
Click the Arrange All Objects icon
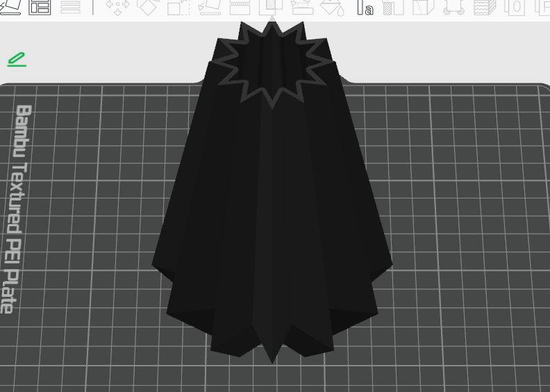pyautogui.click(x=40, y=7)
